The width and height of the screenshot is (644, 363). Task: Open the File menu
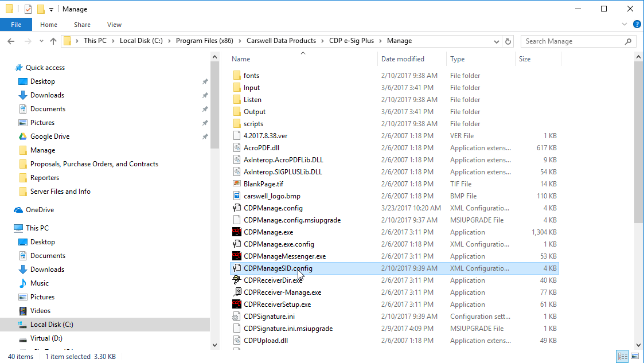pos(16,25)
